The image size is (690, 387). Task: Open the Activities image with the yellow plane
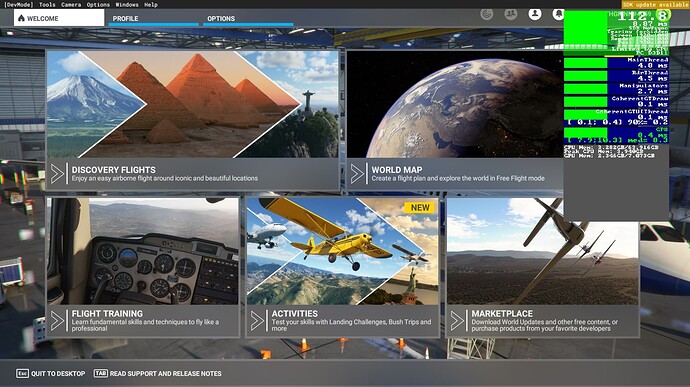342,251
